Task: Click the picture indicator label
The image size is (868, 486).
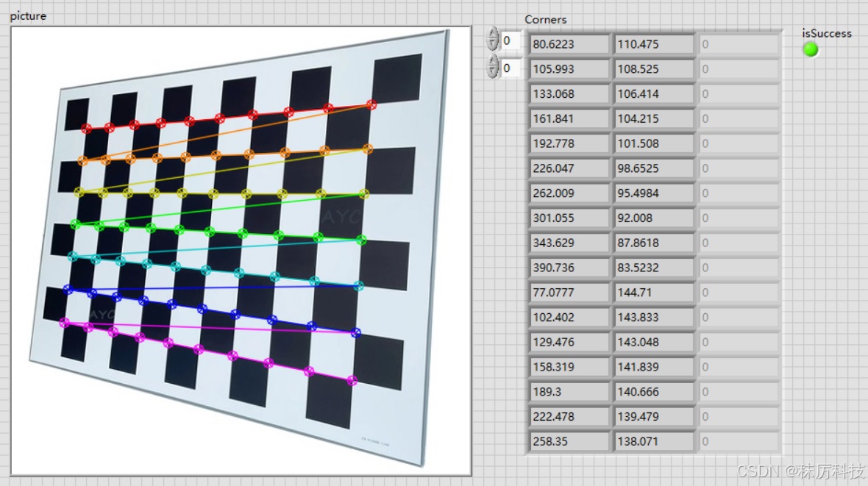Action: pos(28,16)
